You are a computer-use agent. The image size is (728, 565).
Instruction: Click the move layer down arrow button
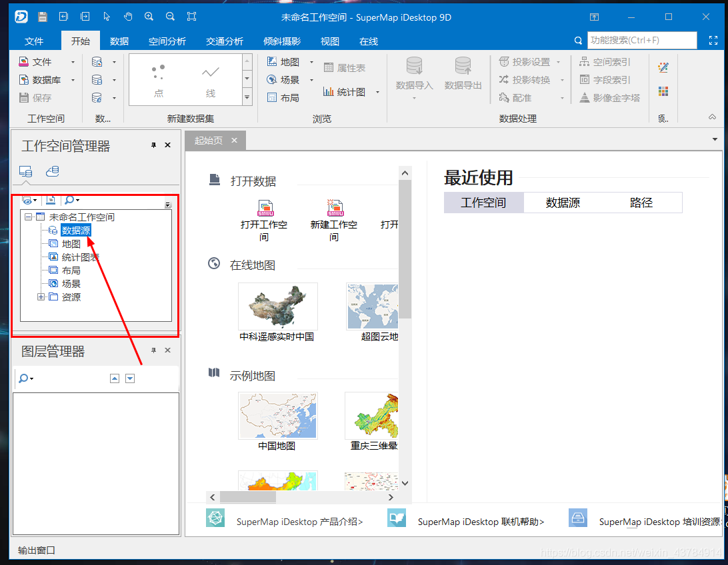pyautogui.click(x=130, y=378)
